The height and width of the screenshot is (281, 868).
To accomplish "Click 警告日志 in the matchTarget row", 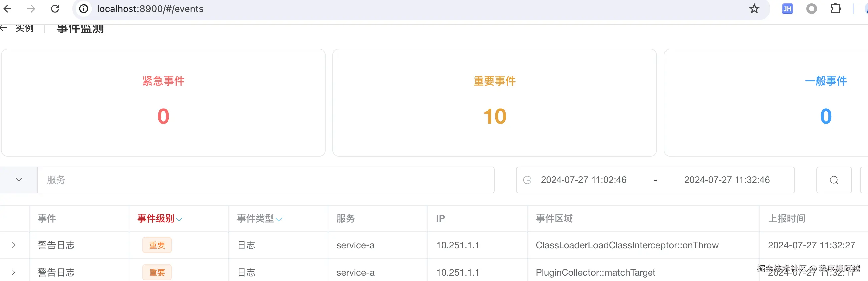I will (56, 272).
